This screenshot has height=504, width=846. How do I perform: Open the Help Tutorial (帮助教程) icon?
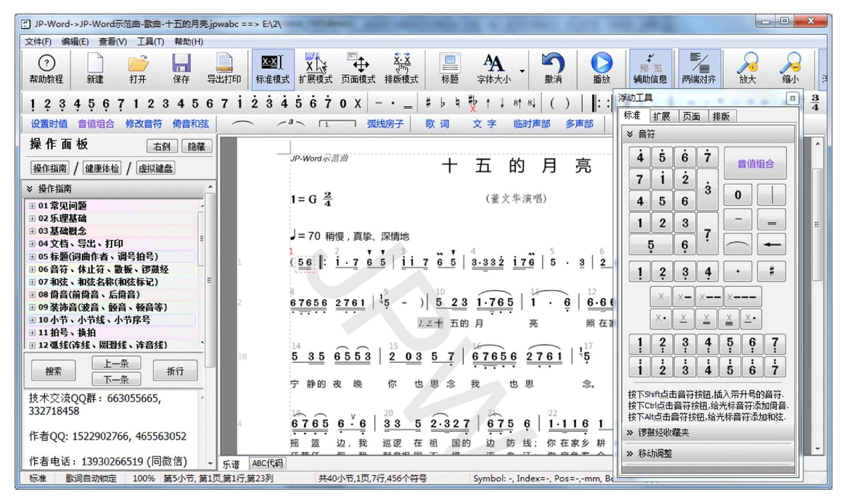(46, 64)
